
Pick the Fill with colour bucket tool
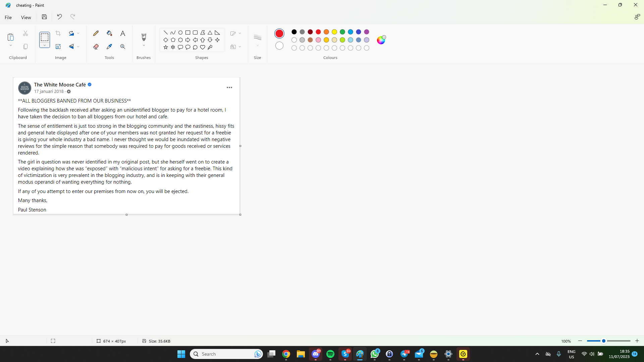click(x=109, y=33)
